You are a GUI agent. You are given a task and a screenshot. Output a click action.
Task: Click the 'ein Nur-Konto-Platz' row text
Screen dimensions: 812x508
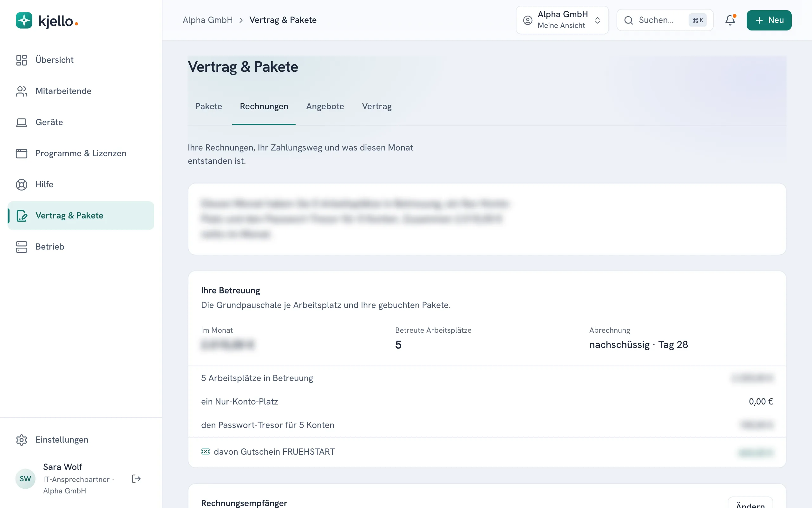click(x=239, y=402)
